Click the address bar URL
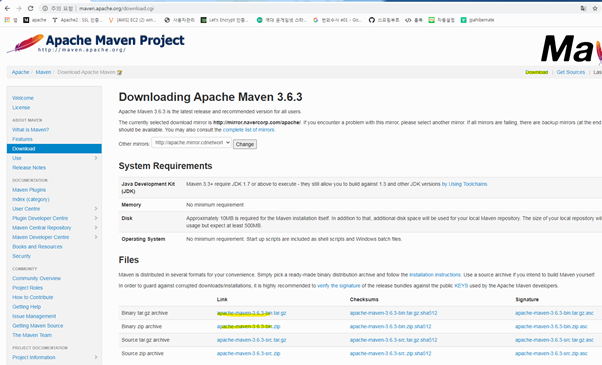Viewport: 602px width, 365px height. pos(117,8)
